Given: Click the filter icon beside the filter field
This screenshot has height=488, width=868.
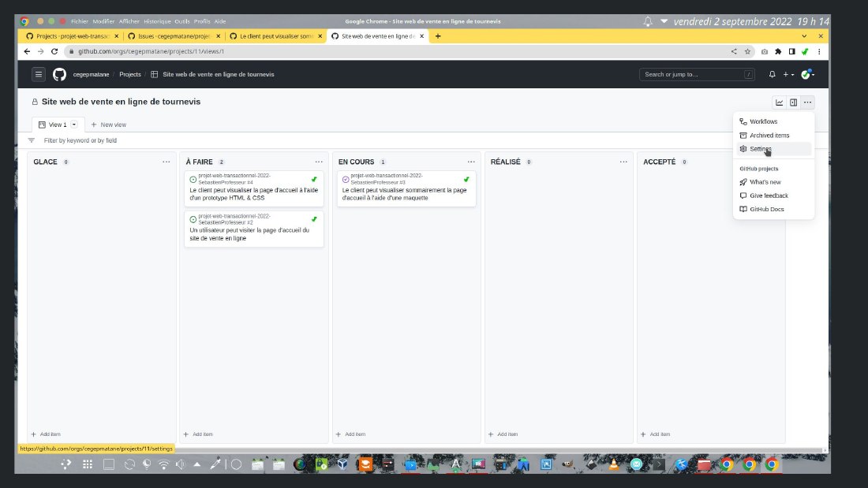Looking at the screenshot, I should [x=32, y=140].
